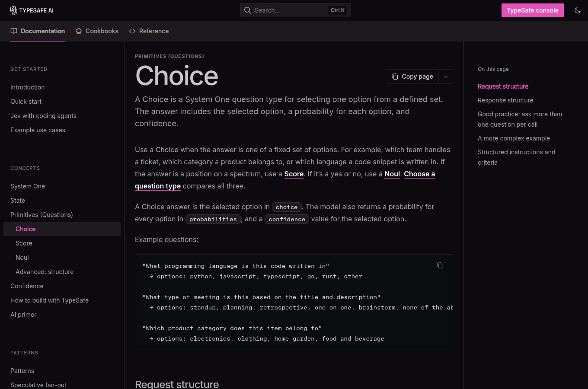Click the Ctrl K shortcut badge
Screen dimensions: 588x389
click(338, 10)
